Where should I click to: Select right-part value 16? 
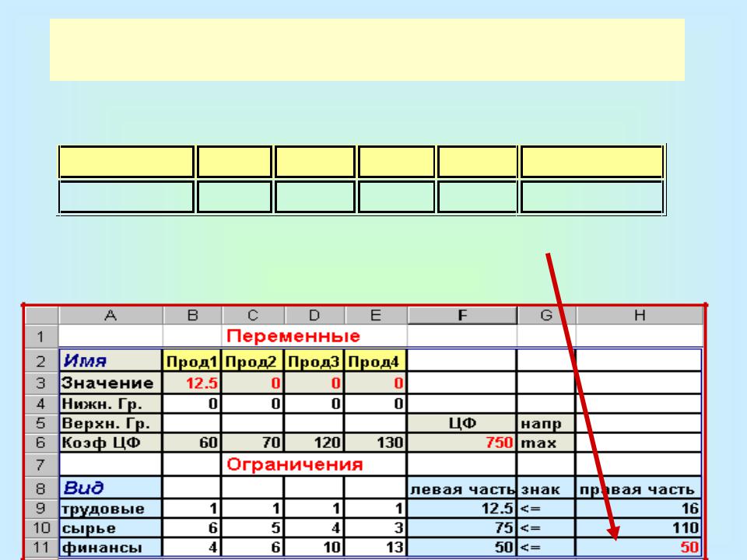638,508
